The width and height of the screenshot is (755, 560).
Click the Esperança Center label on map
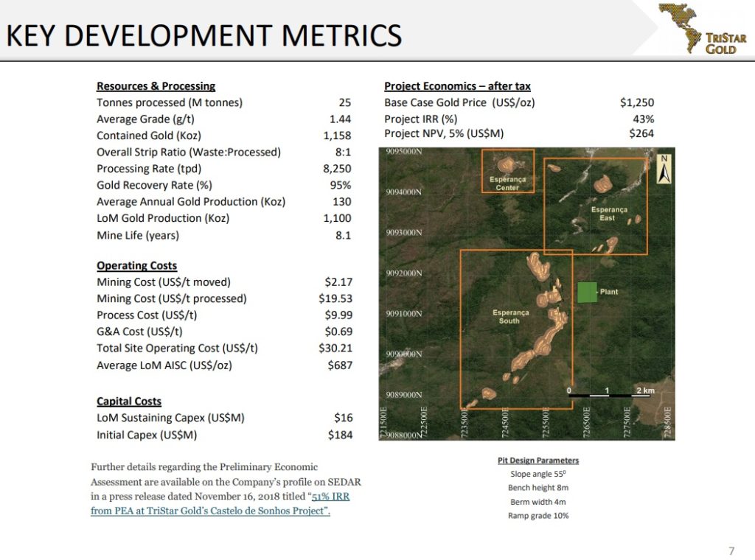(507, 183)
